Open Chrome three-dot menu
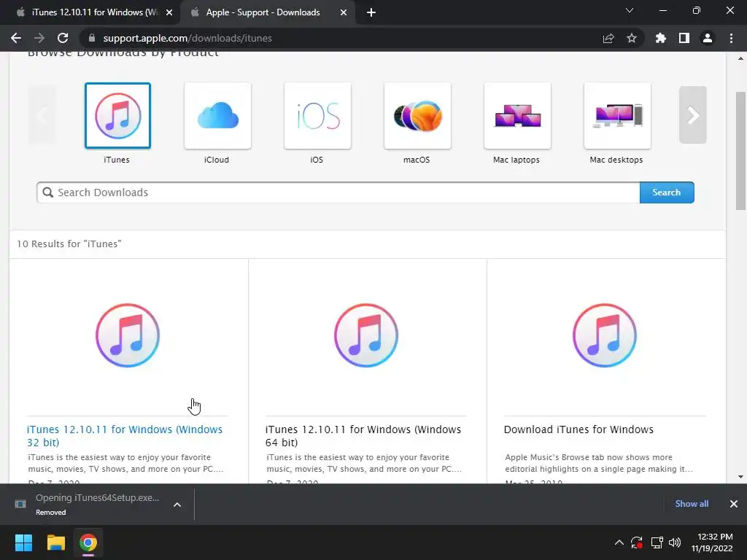This screenshot has width=747, height=560. (x=731, y=38)
